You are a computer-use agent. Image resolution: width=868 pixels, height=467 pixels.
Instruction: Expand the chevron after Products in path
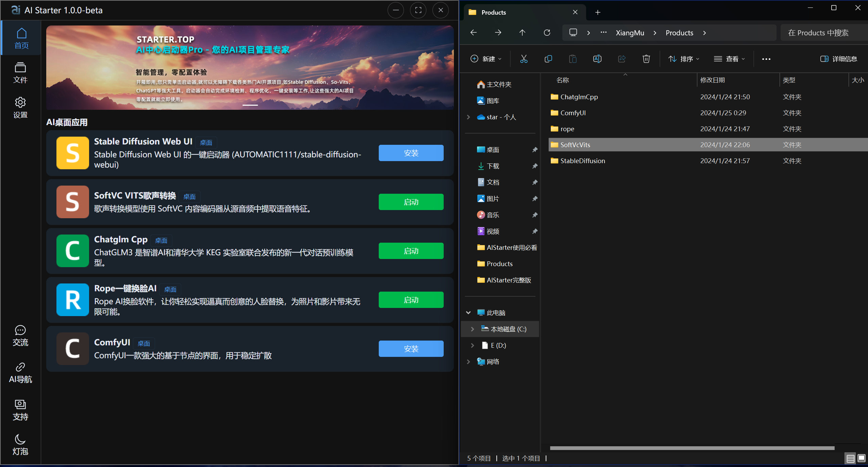pyautogui.click(x=704, y=33)
